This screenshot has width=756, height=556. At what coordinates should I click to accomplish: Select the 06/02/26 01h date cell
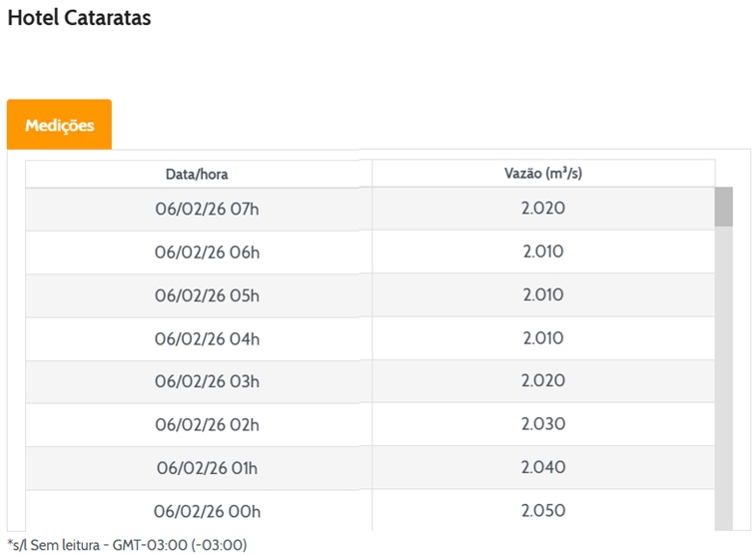(207, 468)
